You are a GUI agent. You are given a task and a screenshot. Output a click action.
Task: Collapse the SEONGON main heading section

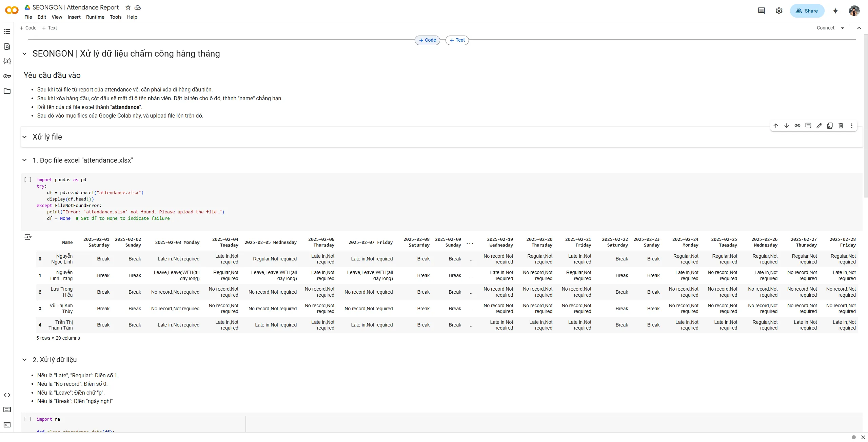tap(24, 54)
